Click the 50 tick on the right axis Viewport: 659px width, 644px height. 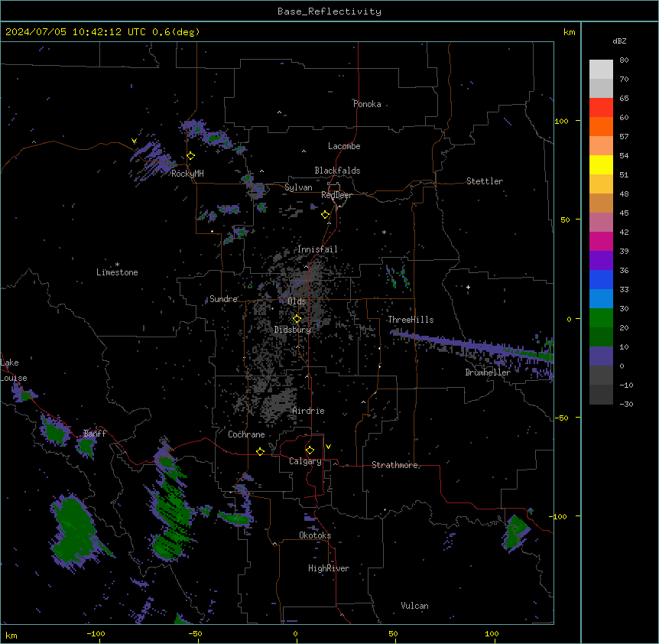(565, 220)
